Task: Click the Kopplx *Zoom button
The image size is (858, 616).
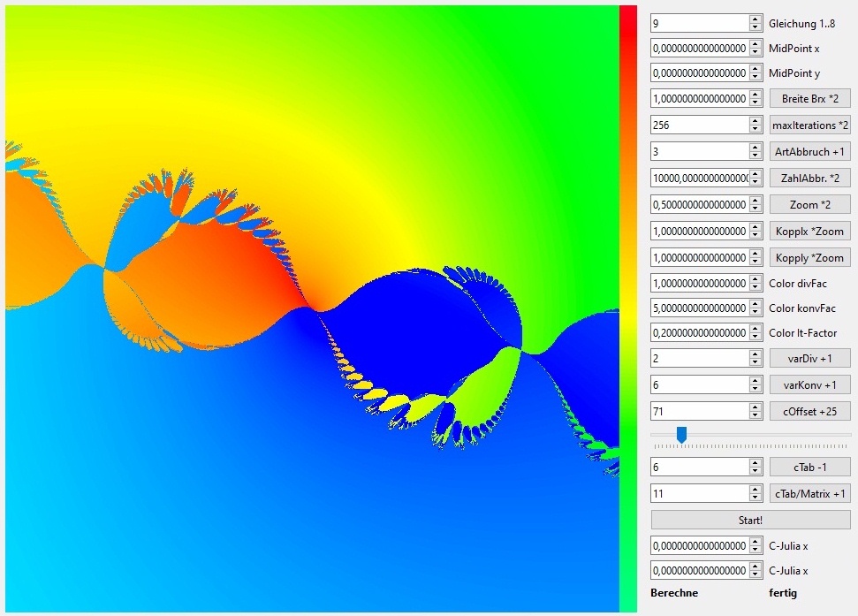Action: (810, 232)
